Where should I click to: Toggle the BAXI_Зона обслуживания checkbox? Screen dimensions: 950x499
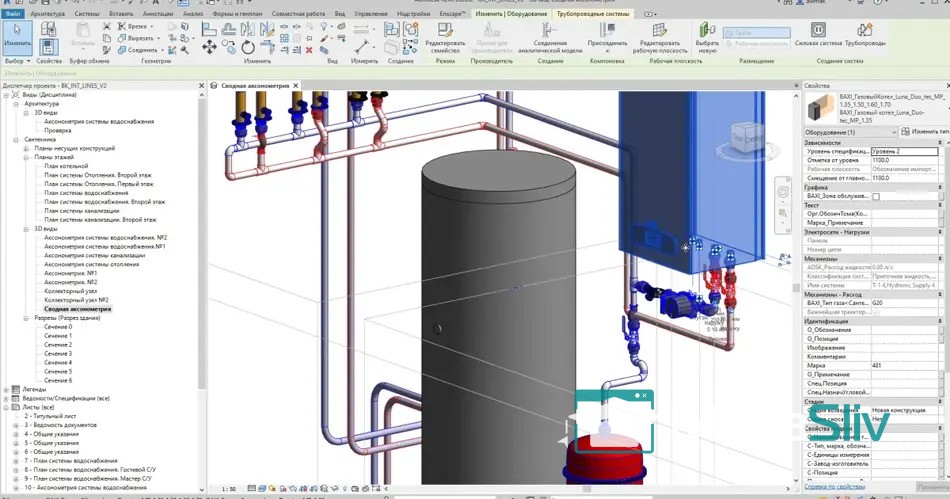tap(876, 197)
